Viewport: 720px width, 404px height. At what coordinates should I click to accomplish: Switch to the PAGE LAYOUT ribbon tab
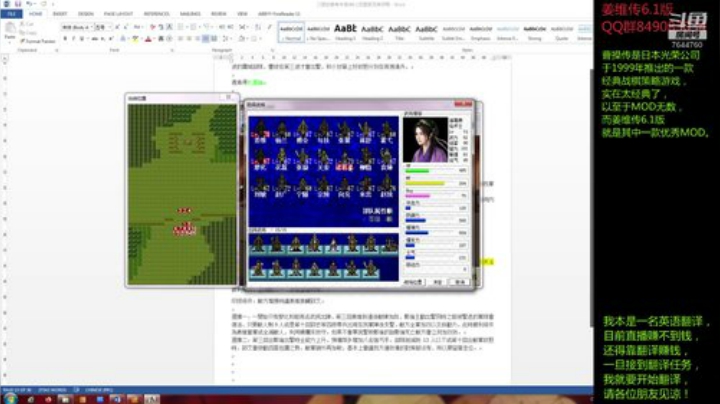(118, 14)
